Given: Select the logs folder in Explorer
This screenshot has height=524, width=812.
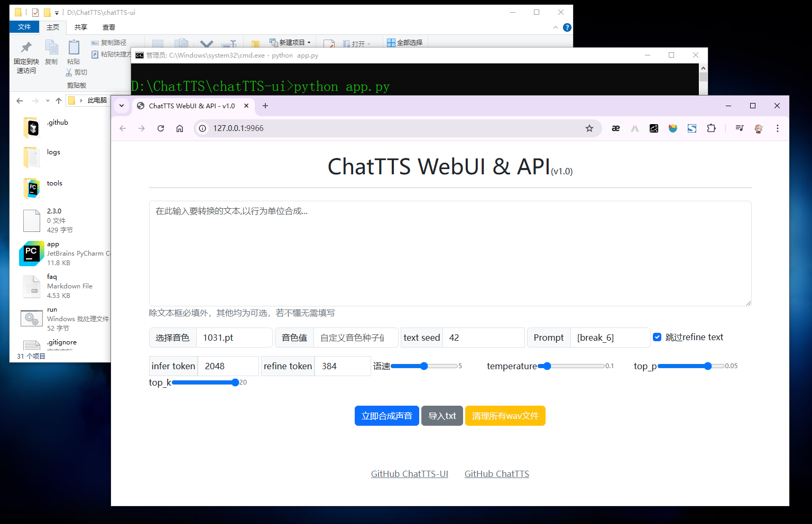Looking at the screenshot, I should click(42, 157).
